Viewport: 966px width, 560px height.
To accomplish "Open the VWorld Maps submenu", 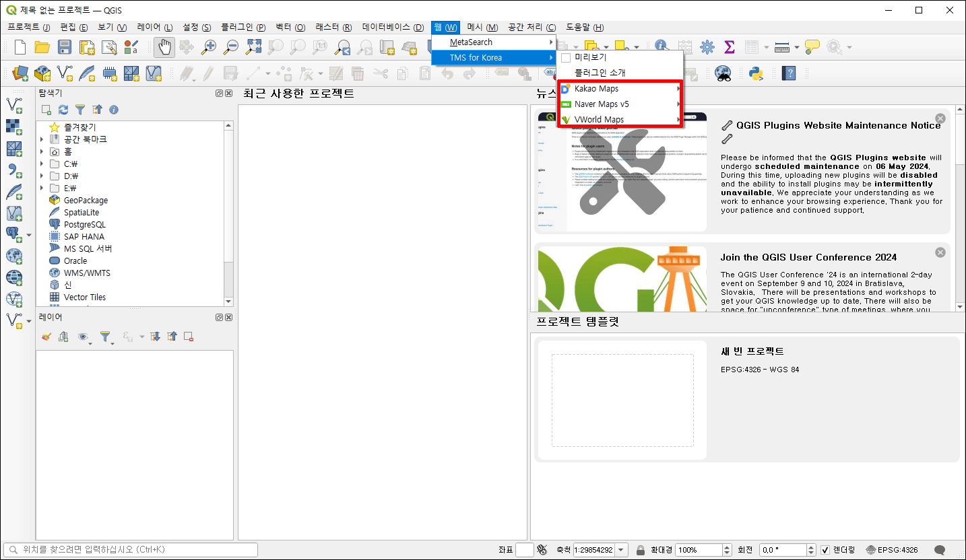I will click(x=620, y=120).
